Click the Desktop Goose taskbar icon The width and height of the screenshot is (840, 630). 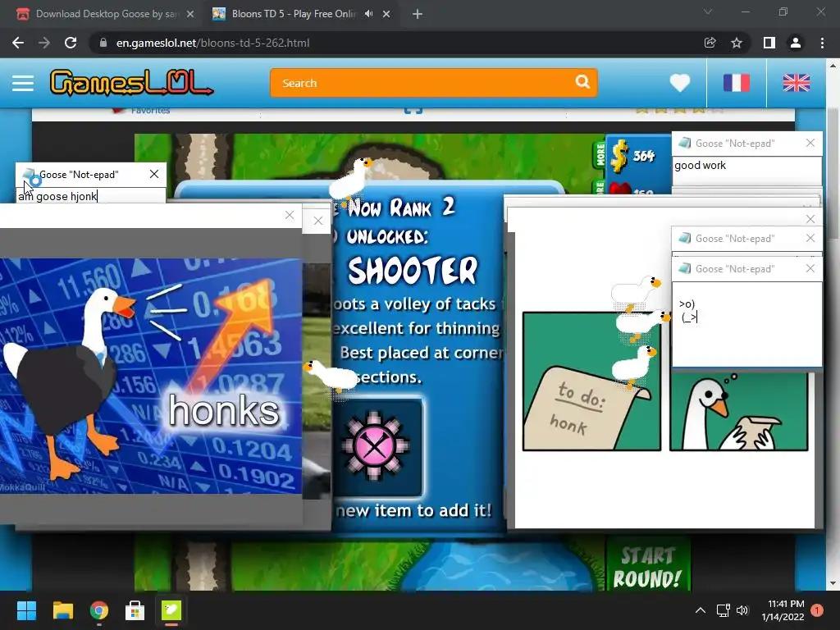tap(171, 610)
